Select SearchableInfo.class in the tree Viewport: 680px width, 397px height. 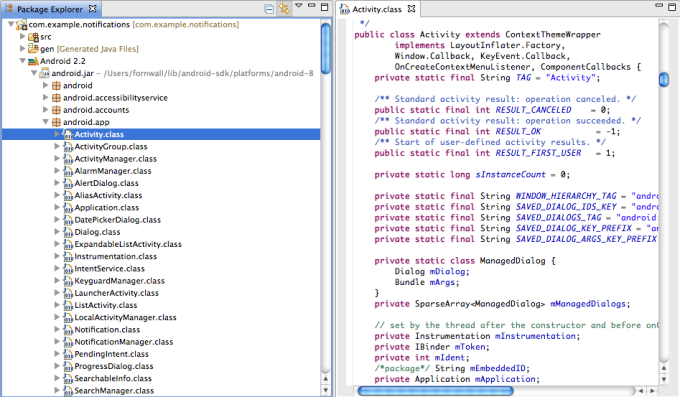[x=113, y=378]
